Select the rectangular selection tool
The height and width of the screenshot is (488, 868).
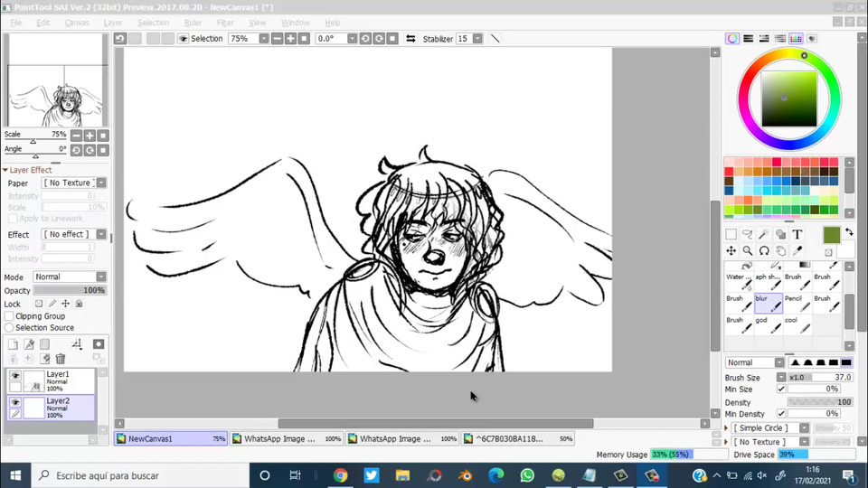pos(731,235)
